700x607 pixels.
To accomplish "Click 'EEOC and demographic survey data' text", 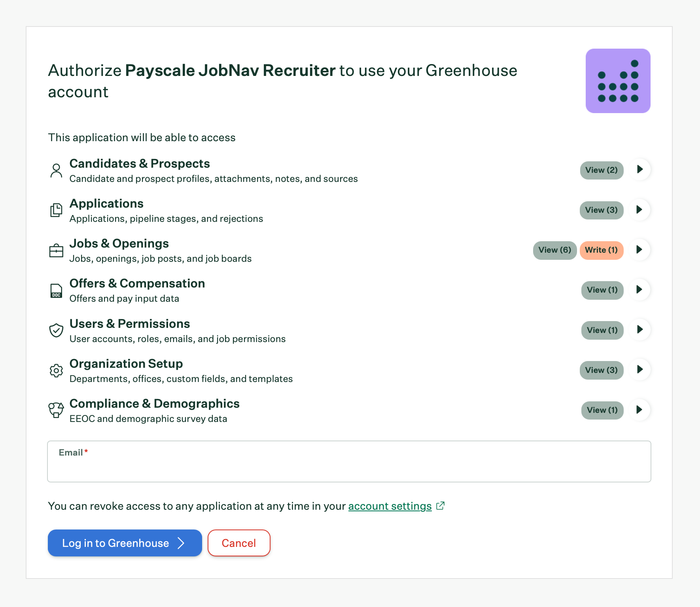I will point(148,419).
